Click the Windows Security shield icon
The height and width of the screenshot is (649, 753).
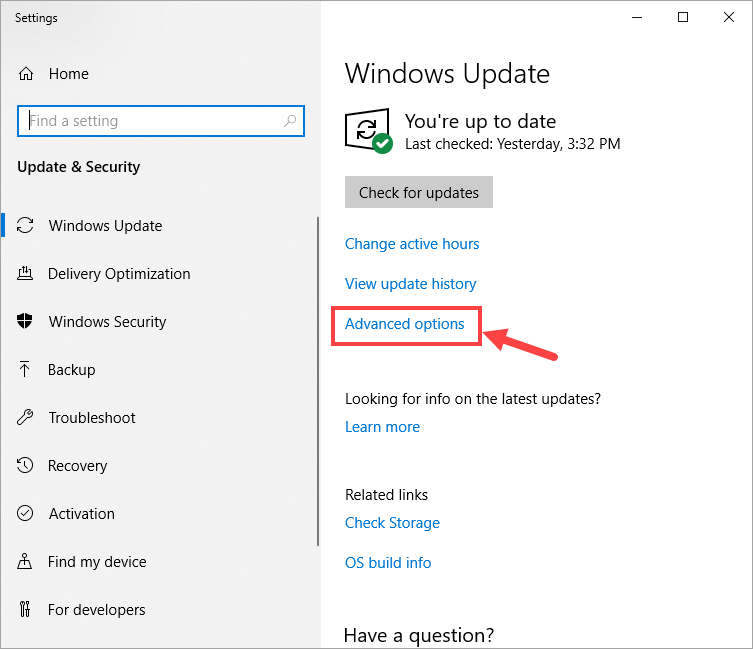tap(27, 322)
